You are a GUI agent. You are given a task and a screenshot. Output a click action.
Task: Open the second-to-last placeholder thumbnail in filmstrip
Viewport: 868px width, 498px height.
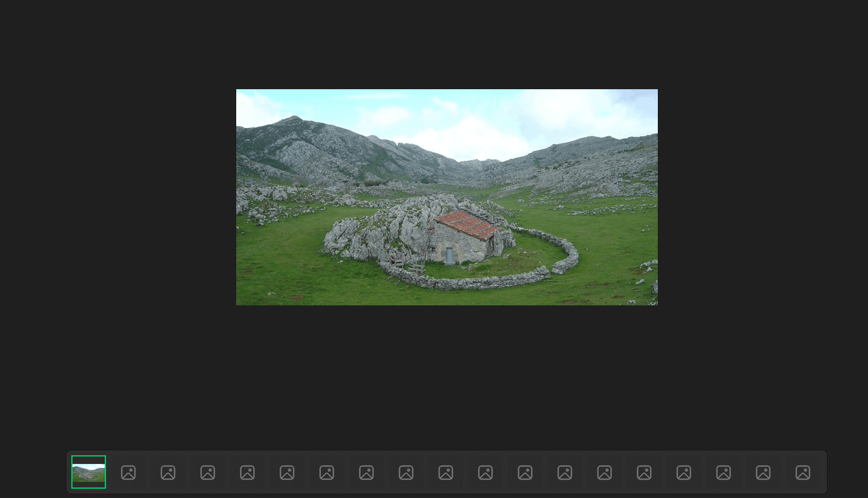[x=763, y=473]
